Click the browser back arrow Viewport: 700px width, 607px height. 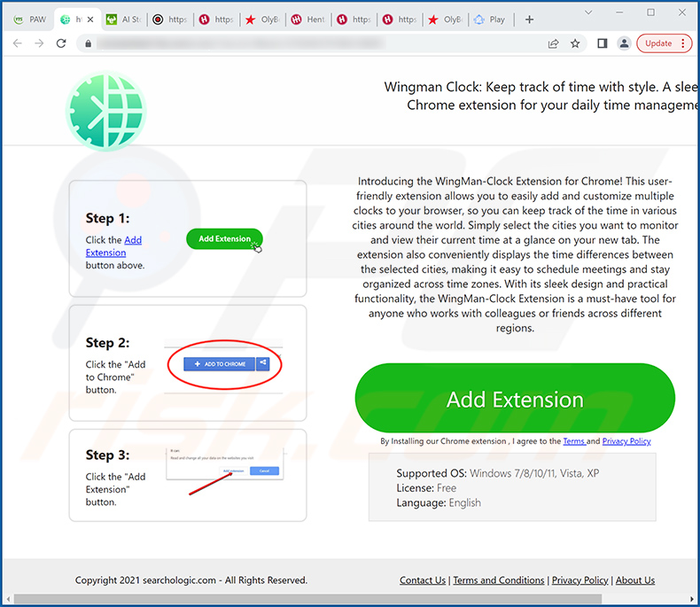click(x=16, y=43)
